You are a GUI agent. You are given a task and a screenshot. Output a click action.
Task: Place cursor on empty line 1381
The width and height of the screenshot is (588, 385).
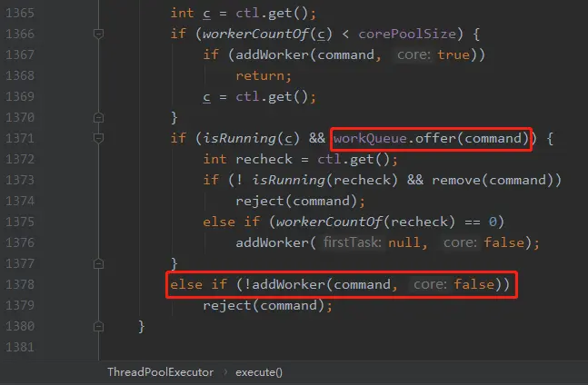(300, 347)
